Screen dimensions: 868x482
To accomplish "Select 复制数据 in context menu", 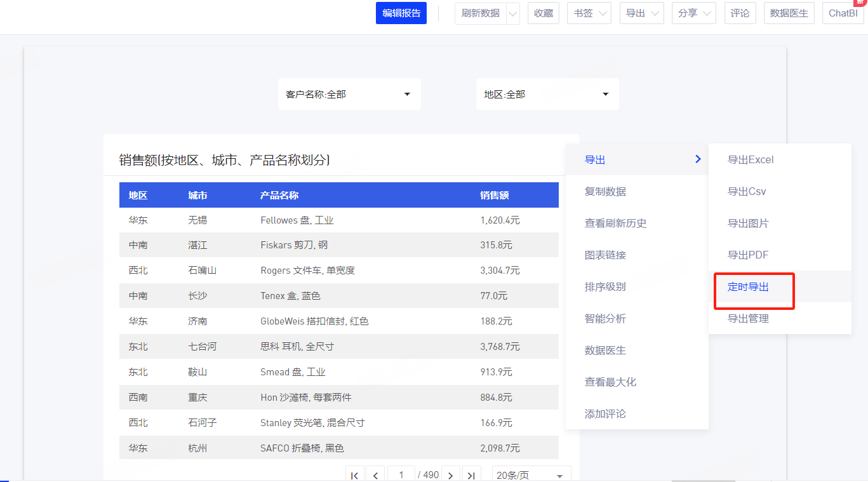I will pos(605,192).
